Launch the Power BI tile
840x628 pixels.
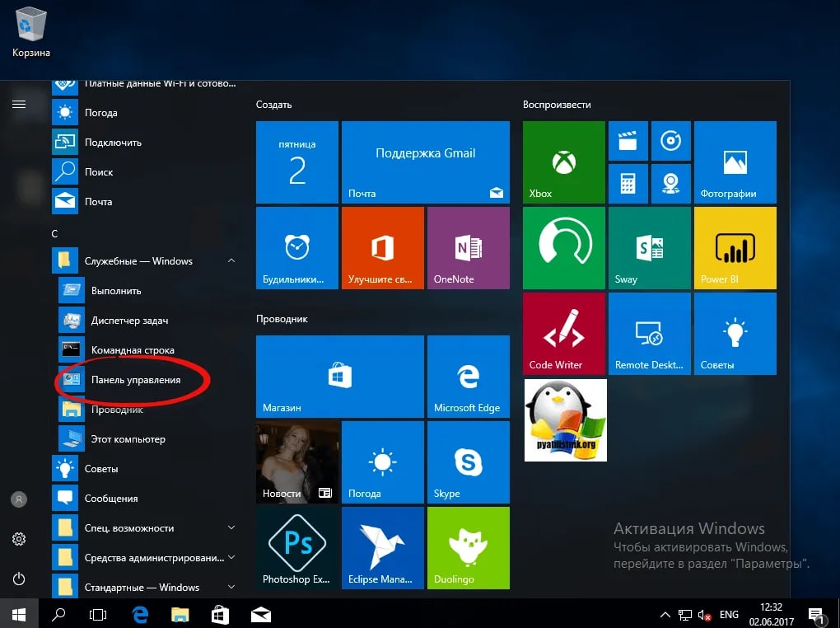coord(735,248)
